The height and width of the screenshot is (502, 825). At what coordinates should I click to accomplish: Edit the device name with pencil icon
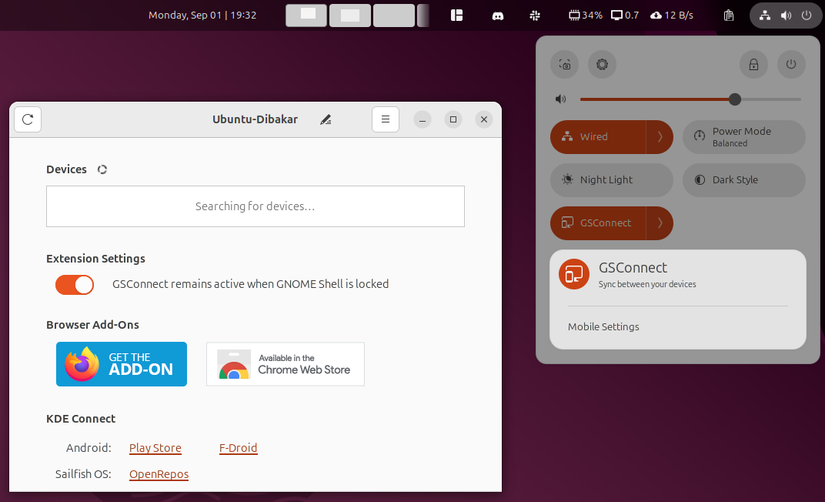tap(326, 119)
